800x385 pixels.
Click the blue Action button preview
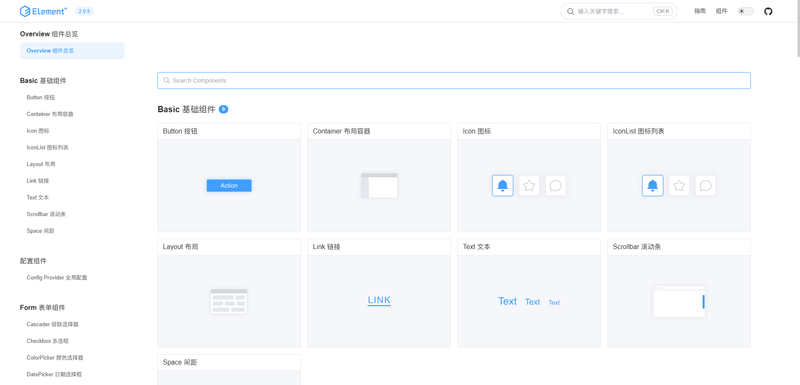[229, 186]
